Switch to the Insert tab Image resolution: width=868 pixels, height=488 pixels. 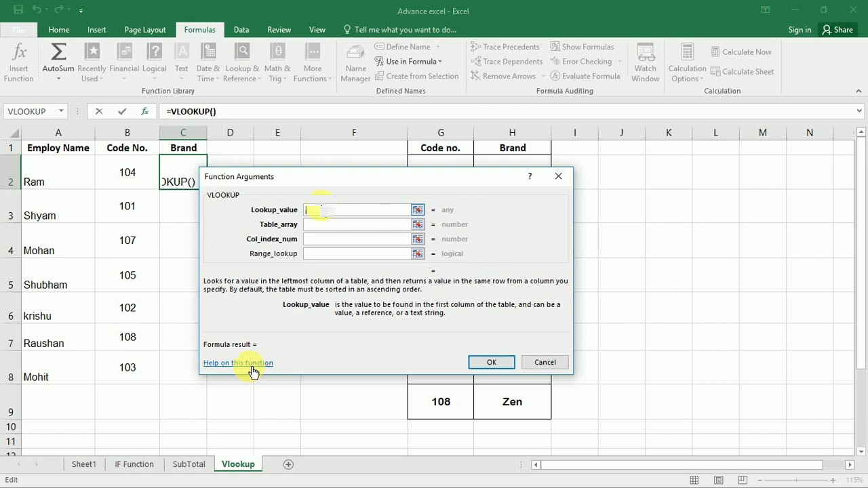pos(96,30)
